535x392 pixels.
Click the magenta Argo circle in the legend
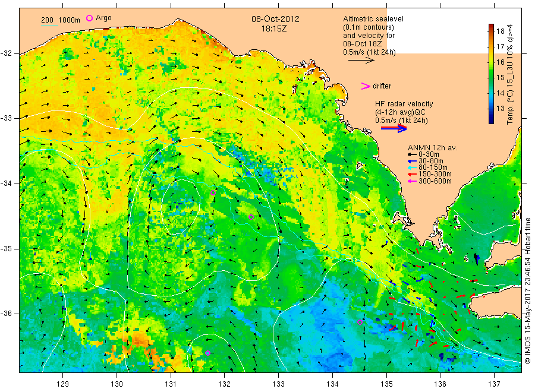pyautogui.click(x=89, y=18)
